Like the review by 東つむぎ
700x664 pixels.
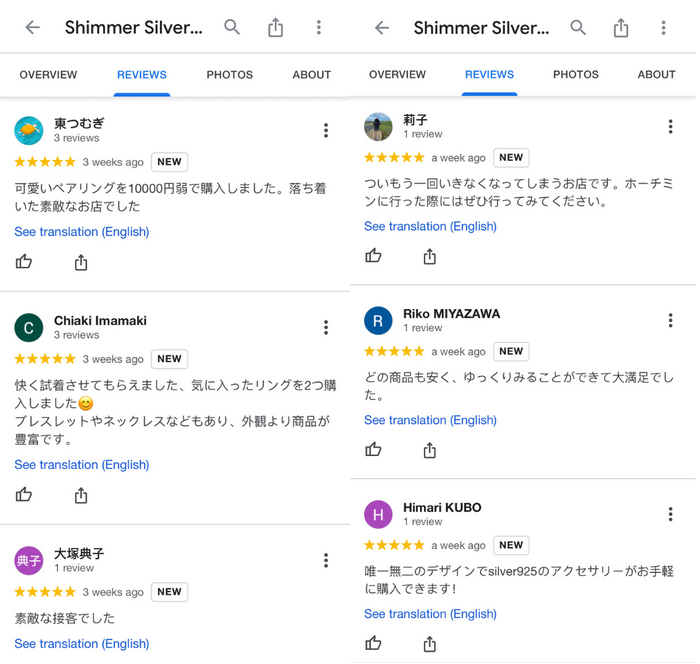pyautogui.click(x=24, y=261)
